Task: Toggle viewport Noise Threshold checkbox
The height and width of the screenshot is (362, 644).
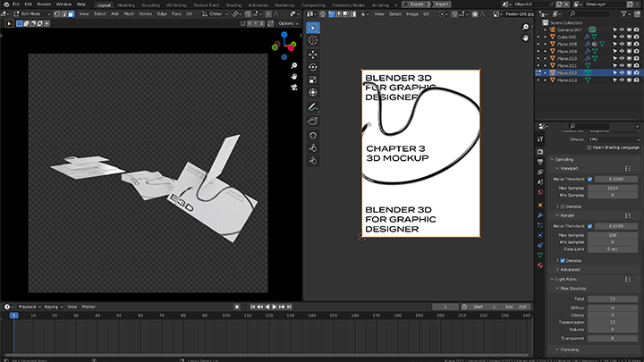Action: 590,179
